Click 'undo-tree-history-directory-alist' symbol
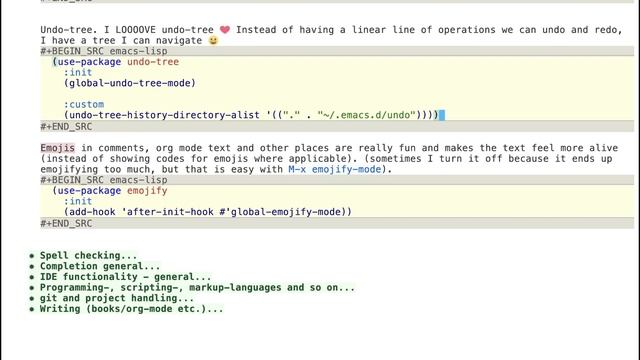Screen dimensions: 640x360 164,115
